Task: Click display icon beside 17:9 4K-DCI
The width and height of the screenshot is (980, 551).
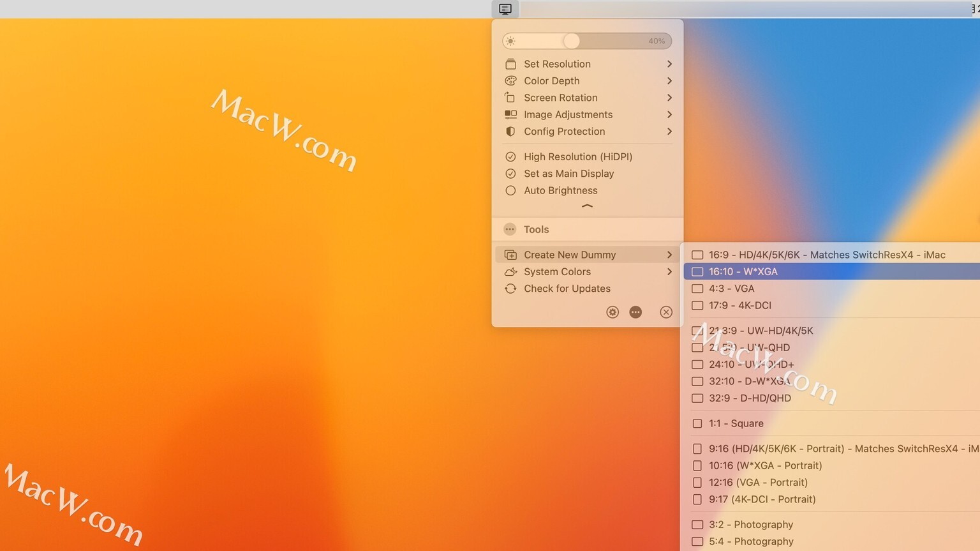Action: tap(697, 305)
